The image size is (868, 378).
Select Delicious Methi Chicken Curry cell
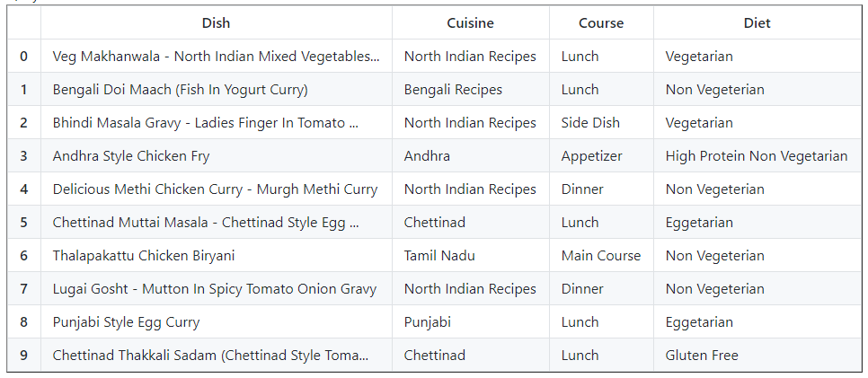(215, 189)
